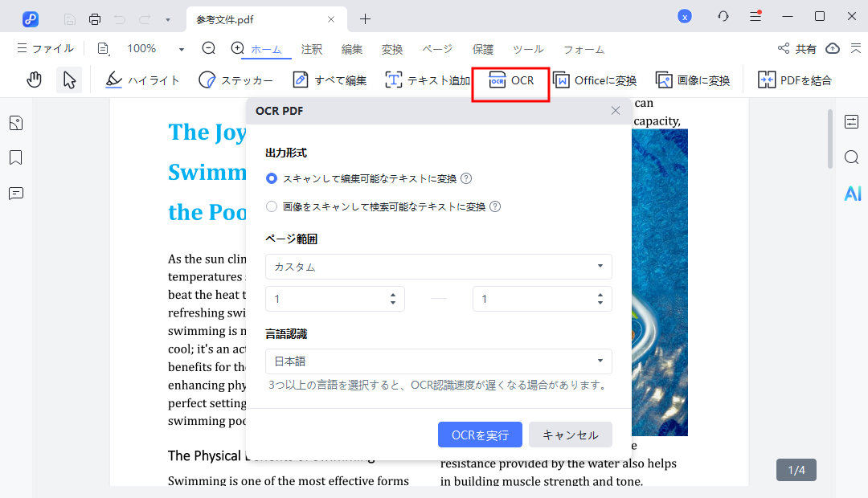Click the start page number input field
The image size is (868, 498).
click(x=325, y=299)
